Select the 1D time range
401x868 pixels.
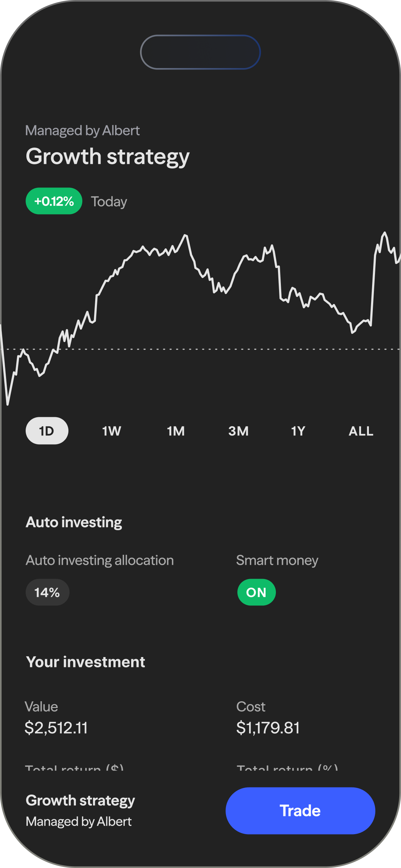[47, 431]
